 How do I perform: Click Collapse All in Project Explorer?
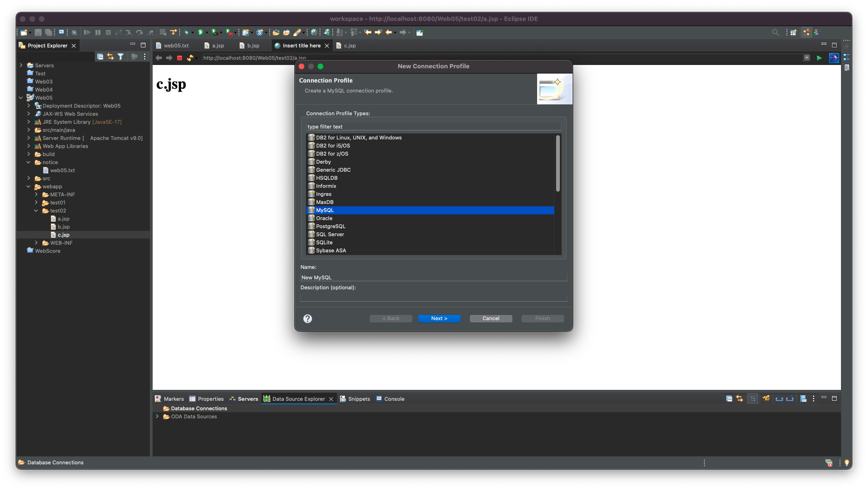tap(100, 56)
